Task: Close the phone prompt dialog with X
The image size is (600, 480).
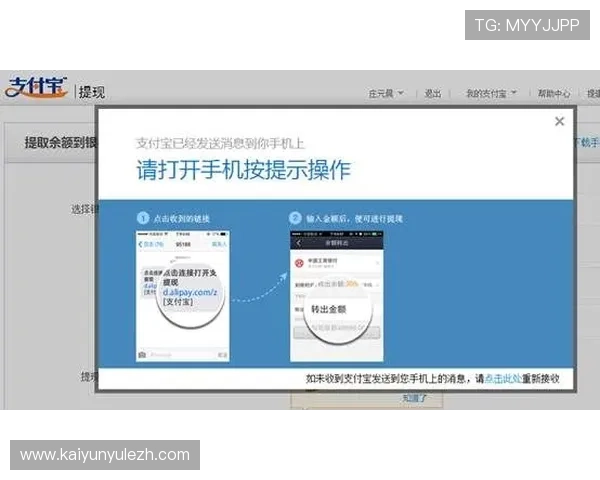Action: tap(559, 122)
